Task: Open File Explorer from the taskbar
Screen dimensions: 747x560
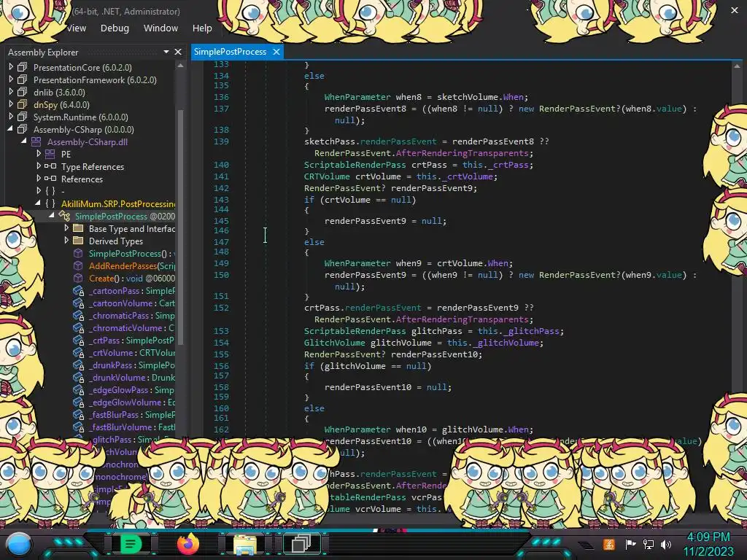Action: pos(245,544)
